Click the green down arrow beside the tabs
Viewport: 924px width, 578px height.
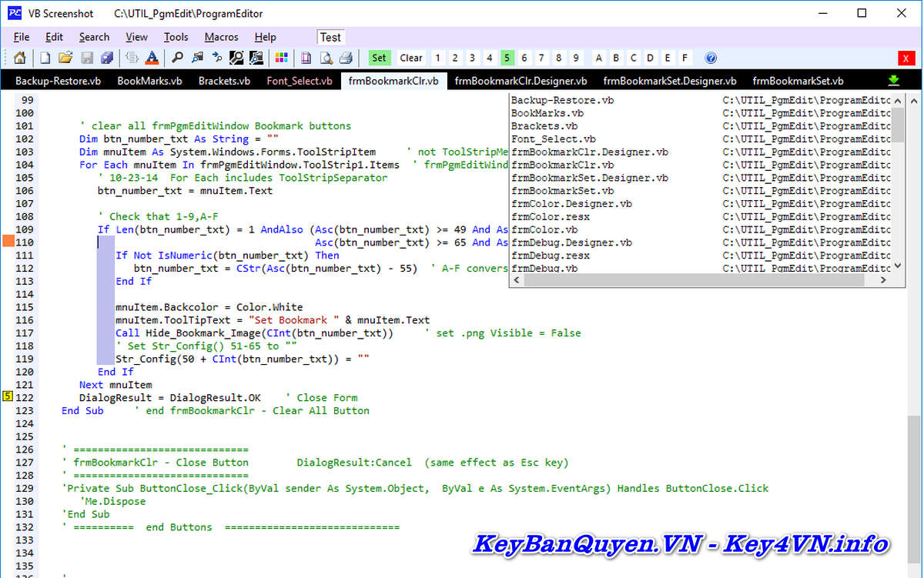(x=892, y=80)
